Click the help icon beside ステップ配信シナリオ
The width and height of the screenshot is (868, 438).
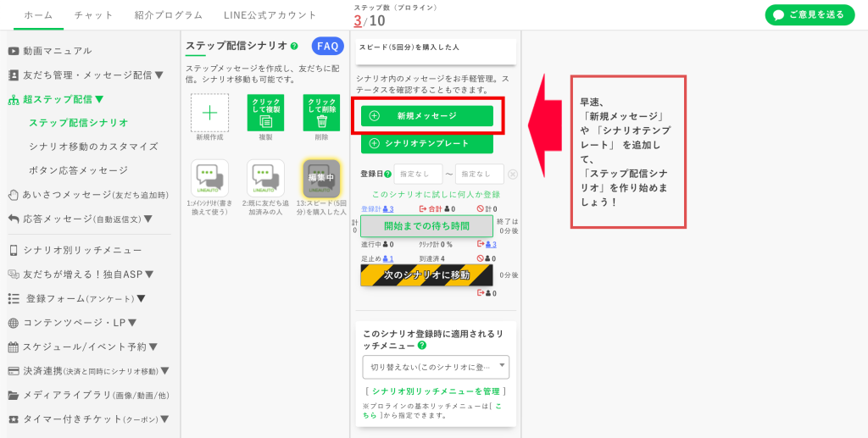point(294,46)
